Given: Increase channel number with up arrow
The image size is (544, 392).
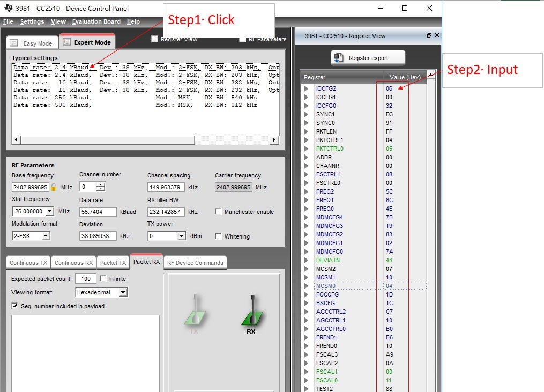Looking at the screenshot, I should [x=101, y=184].
